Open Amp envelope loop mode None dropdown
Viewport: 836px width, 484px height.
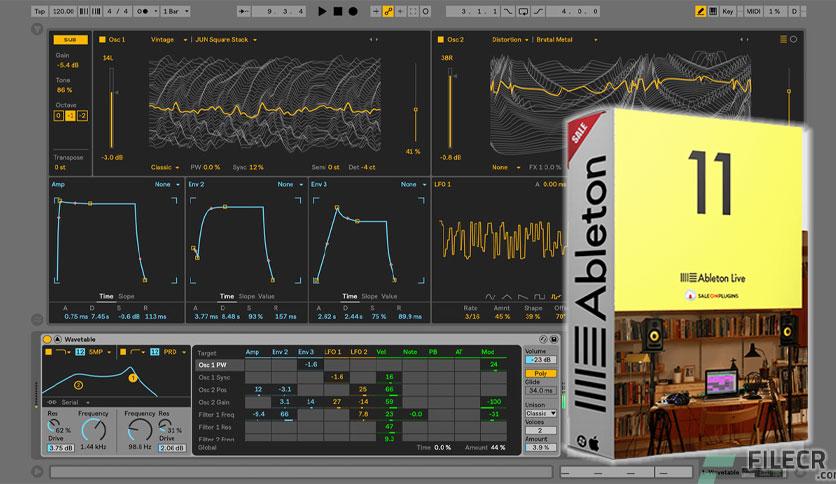pyautogui.click(x=167, y=184)
